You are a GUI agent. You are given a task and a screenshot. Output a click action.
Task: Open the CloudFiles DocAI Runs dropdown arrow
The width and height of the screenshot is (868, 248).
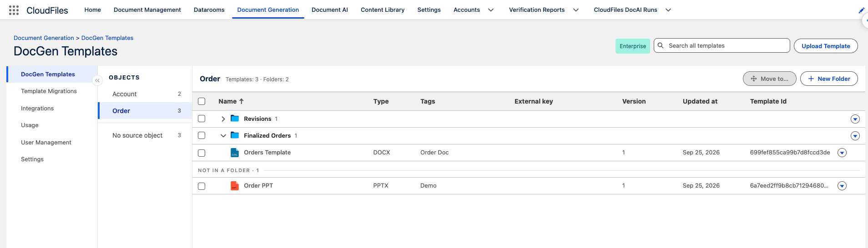coord(668,10)
